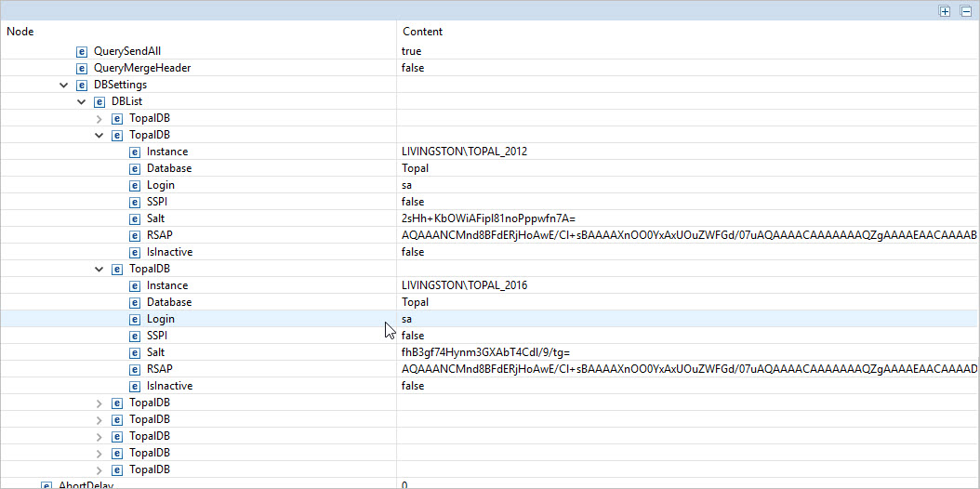
Task: Collapse the DBList node
Action: click(x=82, y=101)
